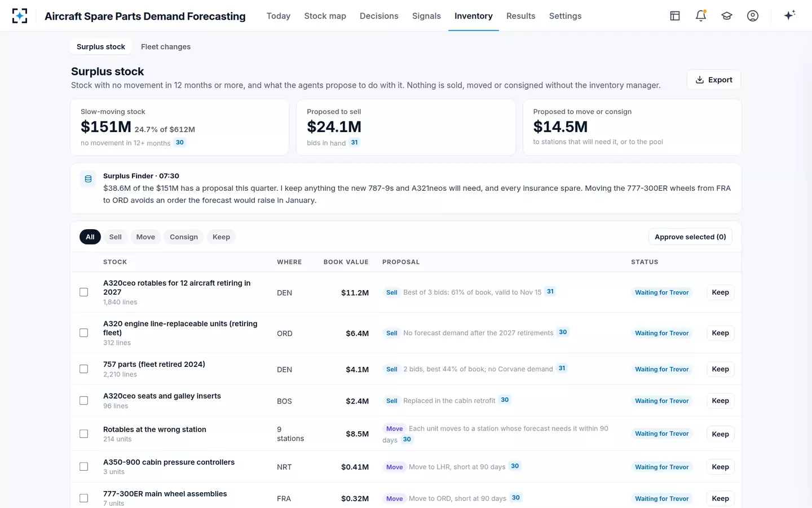Open reference 30 on slow-moving stock card
The height and width of the screenshot is (508, 812).
coord(180,143)
